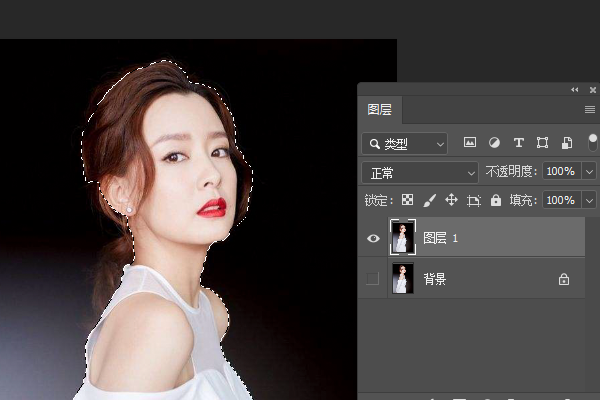The width and height of the screenshot is (600, 400).
Task: Expand the fill slider arrow
Action: (589, 200)
